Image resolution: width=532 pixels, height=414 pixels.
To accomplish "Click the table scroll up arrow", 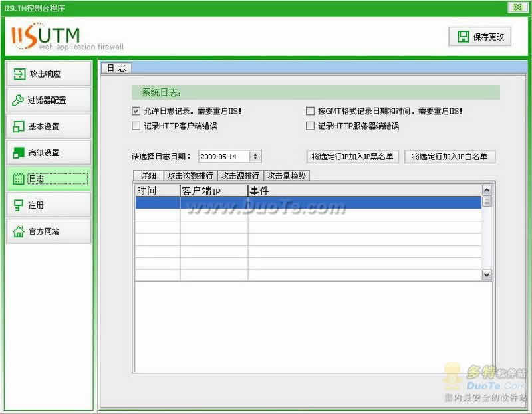I will tap(487, 190).
